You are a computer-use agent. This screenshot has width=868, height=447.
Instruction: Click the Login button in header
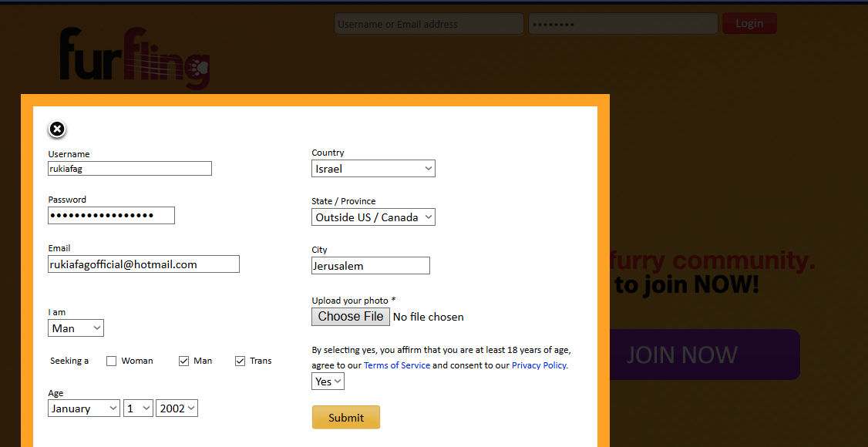[x=749, y=23]
